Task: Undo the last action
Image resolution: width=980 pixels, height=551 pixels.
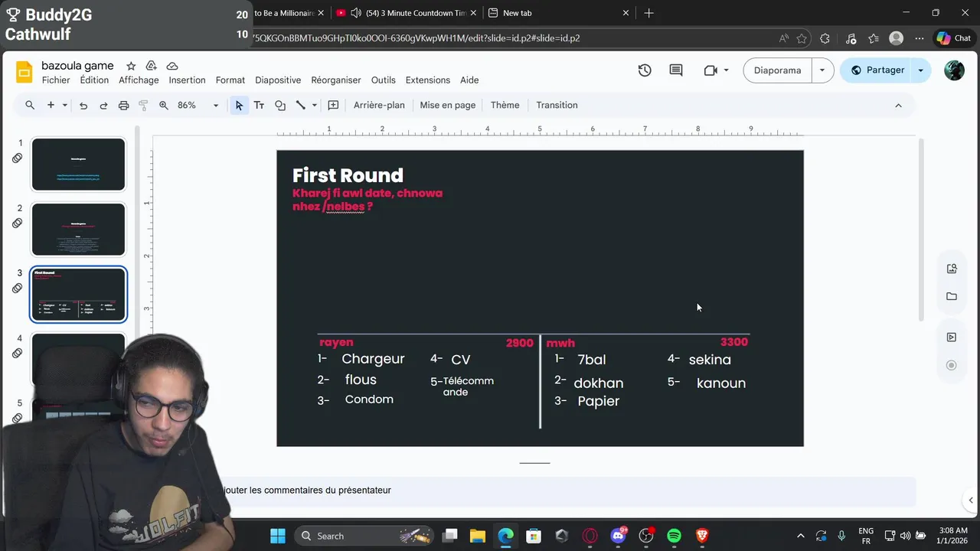Action: coord(83,105)
